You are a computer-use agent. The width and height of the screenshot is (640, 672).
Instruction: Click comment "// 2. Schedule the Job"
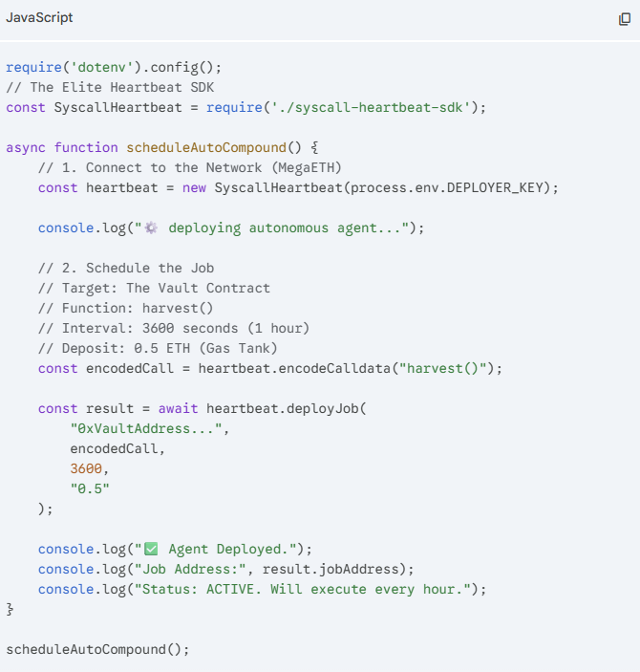tap(126, 268)
